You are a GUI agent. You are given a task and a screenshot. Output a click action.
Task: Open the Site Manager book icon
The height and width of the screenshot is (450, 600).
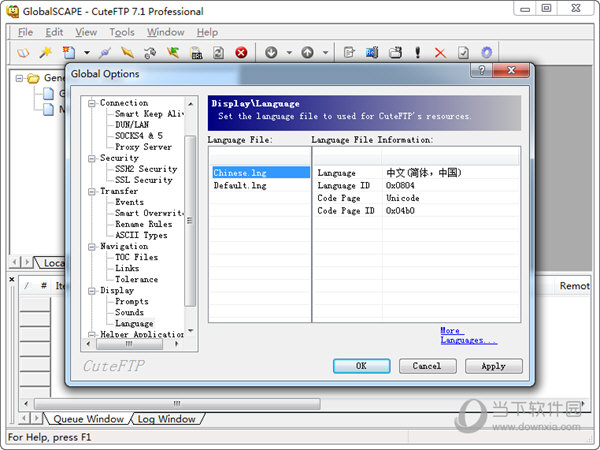point(23,52)
